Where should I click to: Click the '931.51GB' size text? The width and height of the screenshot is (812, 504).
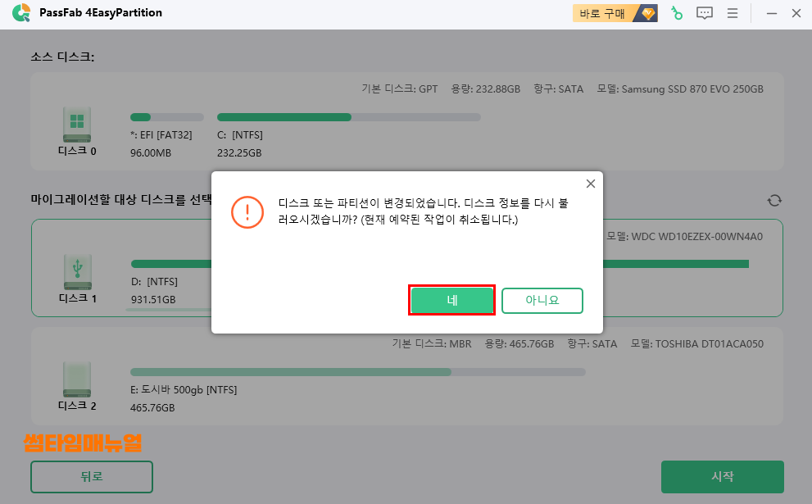[x=153, y=300]
